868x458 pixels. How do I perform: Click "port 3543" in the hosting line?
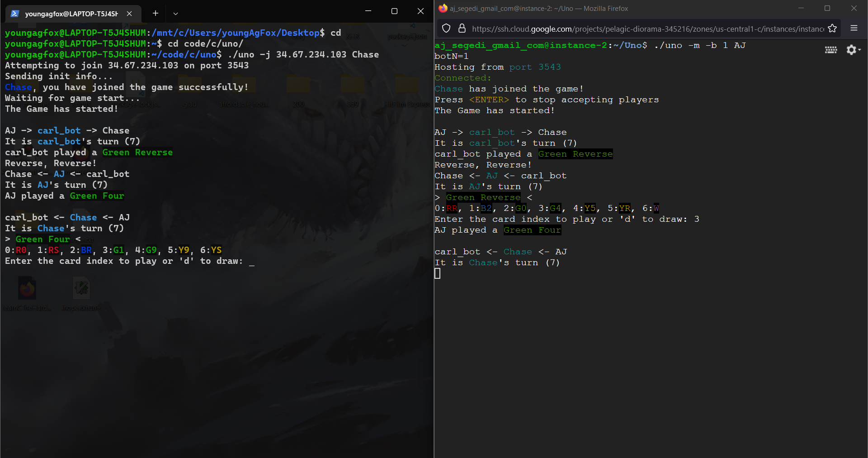pyautogui.click(x=535, y=67)
